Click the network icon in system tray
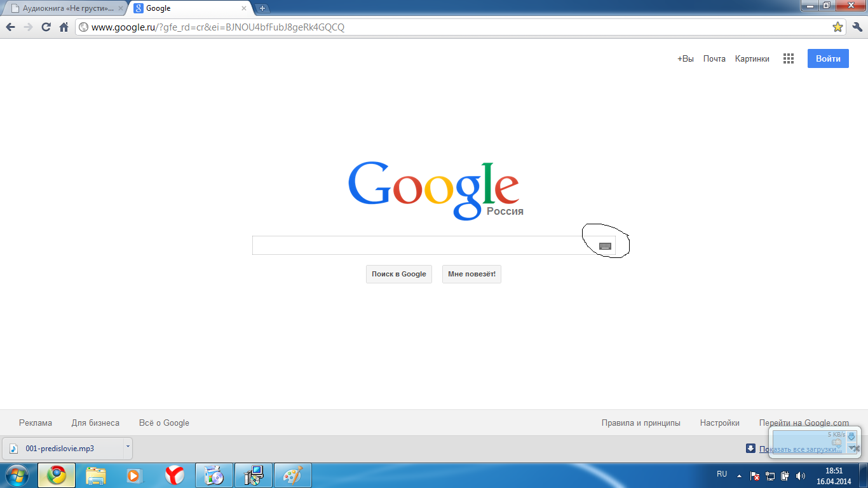The width and height of the screenshot is (868, 488). 770,475
